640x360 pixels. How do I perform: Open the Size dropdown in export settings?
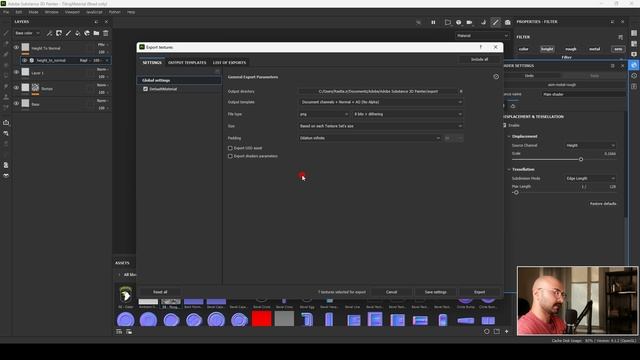(x=381, y=126)
